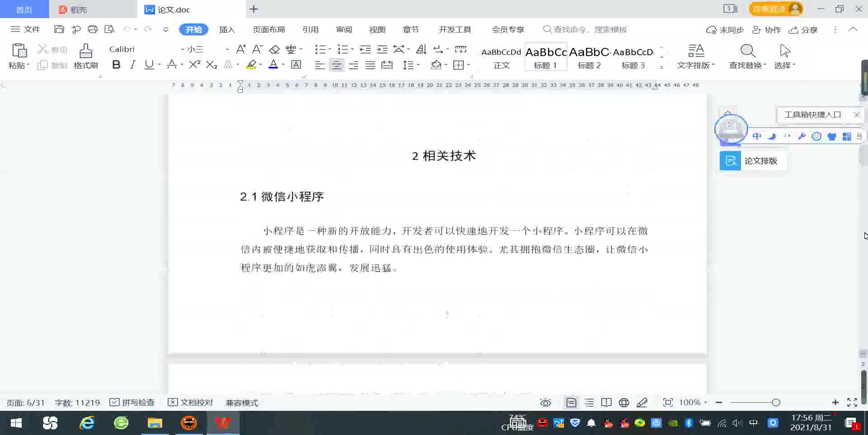Clear formatting with the eraser icon
This screenshot has width=868, height=435.
[x=274, y=49]
